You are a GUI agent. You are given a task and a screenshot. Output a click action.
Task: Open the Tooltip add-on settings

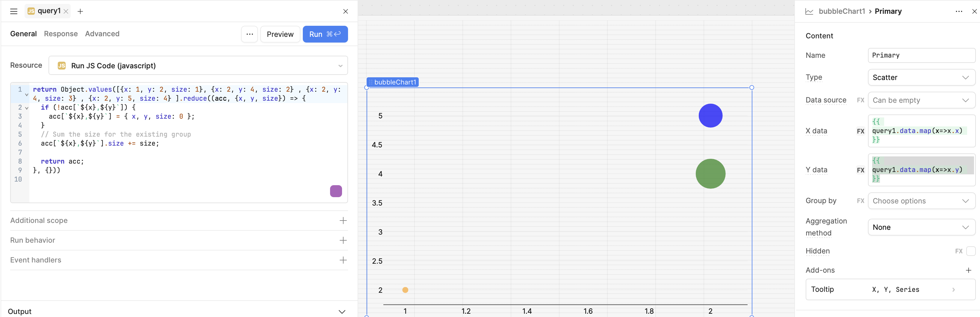click(890, 290)
